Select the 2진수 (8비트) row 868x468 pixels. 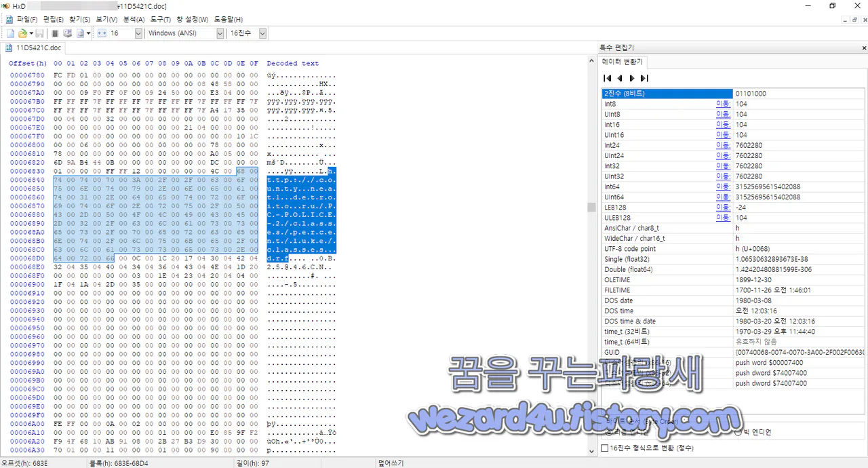(x=734, y=94)
